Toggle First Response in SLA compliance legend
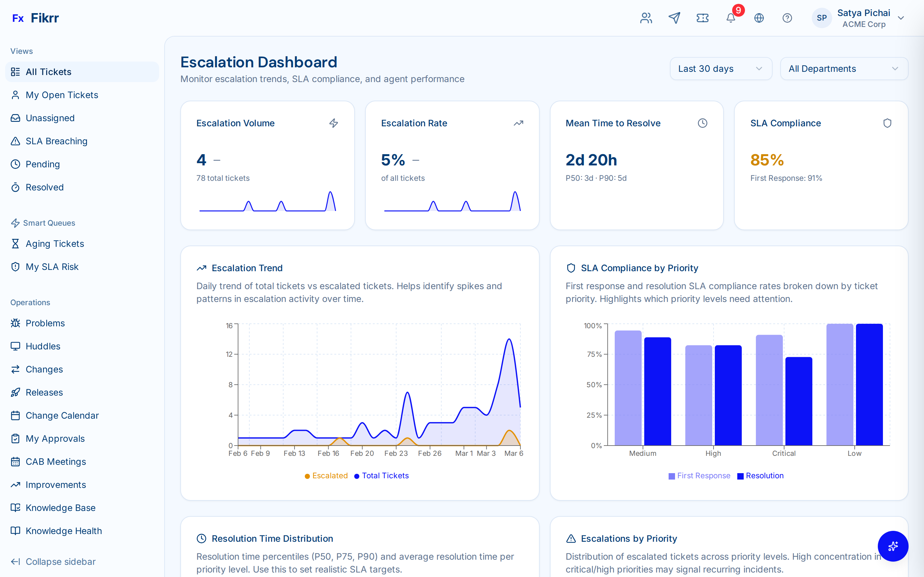924x577 pixels. coord(699,475)
